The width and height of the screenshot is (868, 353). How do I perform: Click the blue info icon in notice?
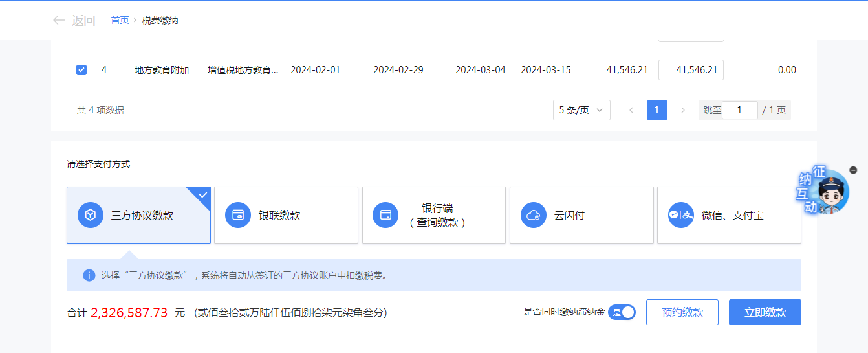[89, 275]
